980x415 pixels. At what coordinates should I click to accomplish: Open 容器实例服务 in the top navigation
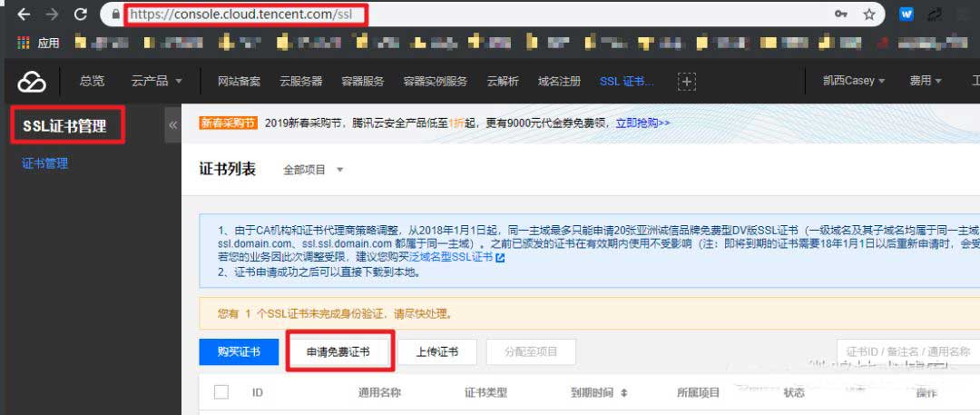point(435,82)
